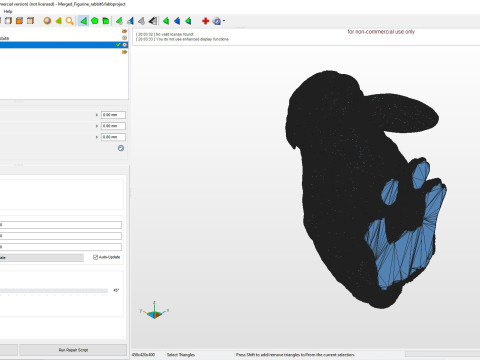The height and width of the screenshot is (360, 480).
Task: Activate the green shell selection tool
Action: 106,21
